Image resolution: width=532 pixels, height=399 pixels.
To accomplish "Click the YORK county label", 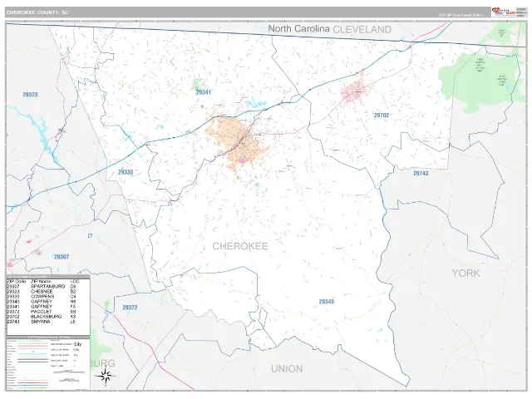I will tap(465, 273).
